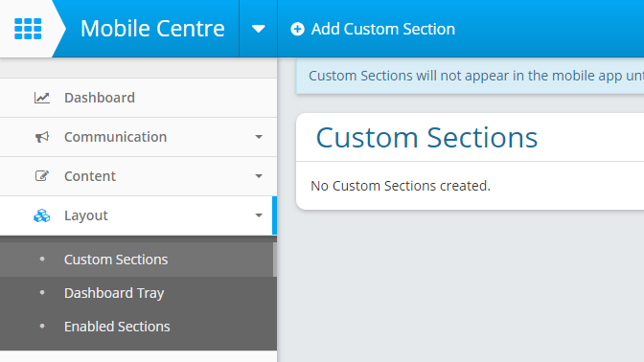
Task: Open the apps grid launcher icon
Action: tap(28, 29)
